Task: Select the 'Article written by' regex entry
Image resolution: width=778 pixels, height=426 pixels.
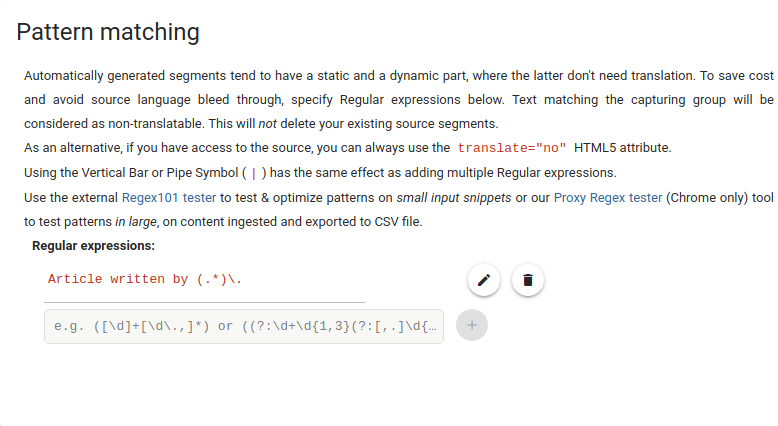Action: pyautogui.click(x=145, y=279)
